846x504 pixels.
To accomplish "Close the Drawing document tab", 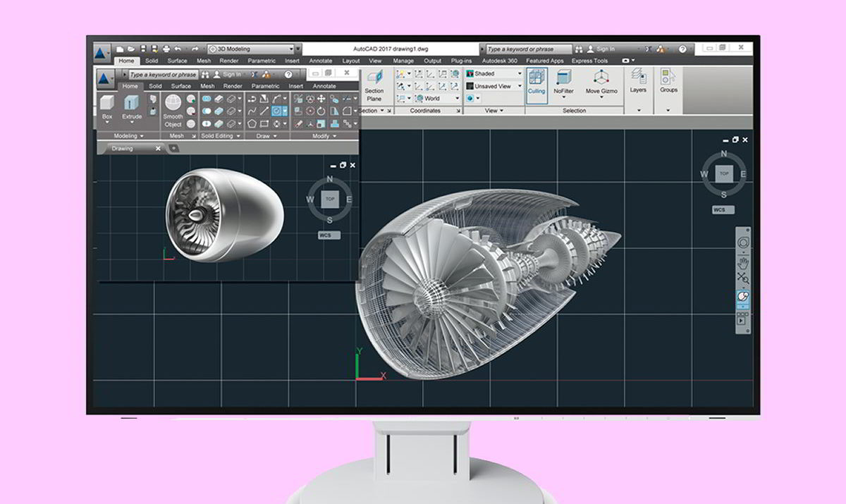I will (x=158, y=148).
